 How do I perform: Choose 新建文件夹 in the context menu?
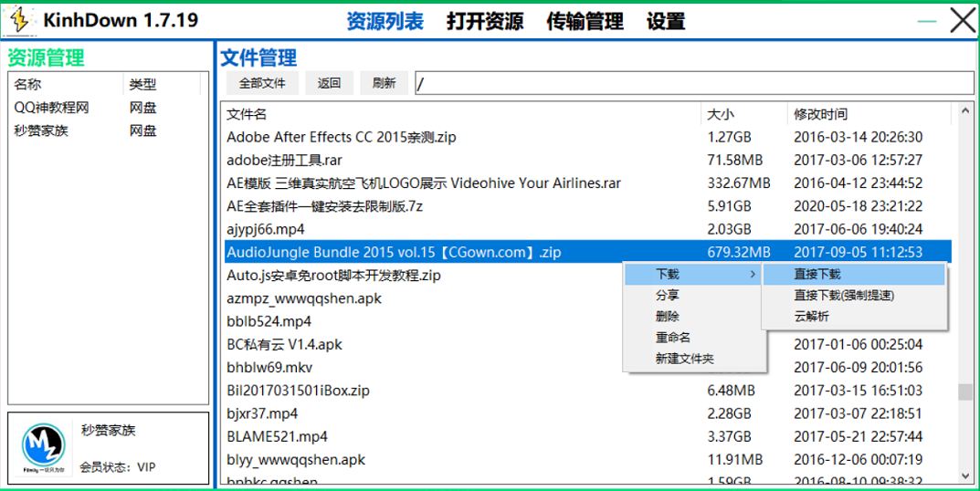click(x=694, y=360)
